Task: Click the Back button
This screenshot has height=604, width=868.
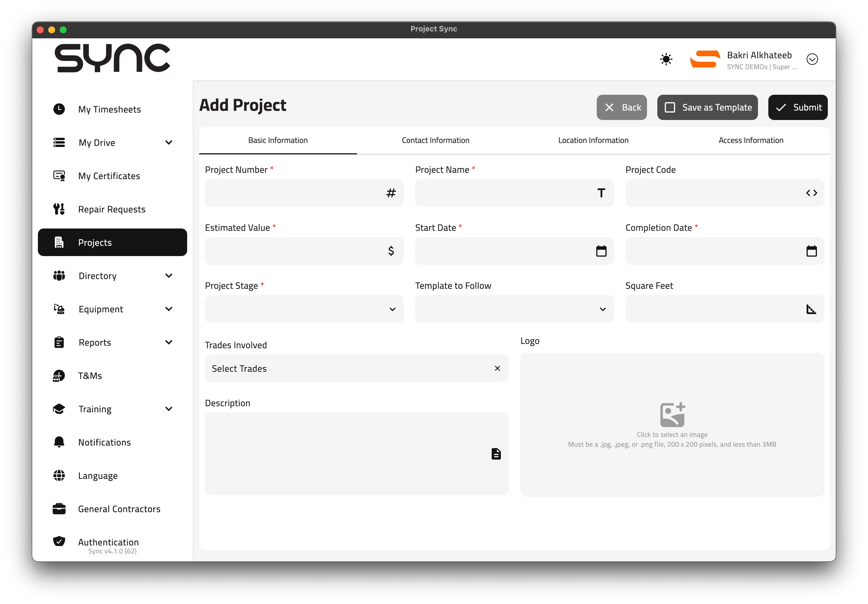Action: (621, 107)
